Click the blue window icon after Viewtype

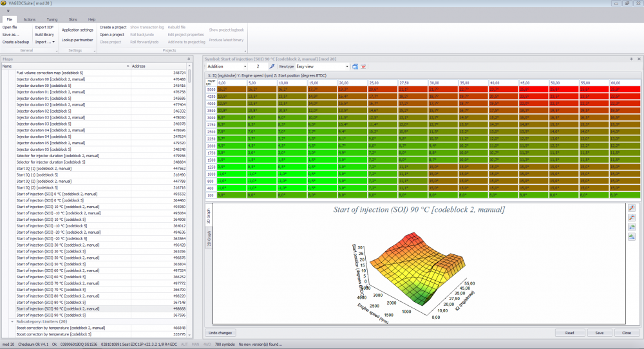(x=355, y=66)
